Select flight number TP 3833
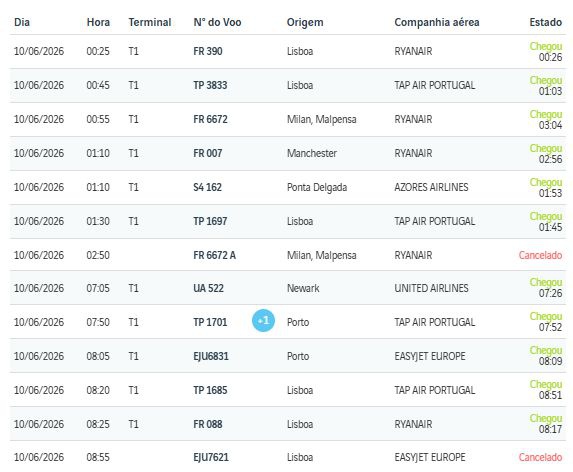 [210, 85]
